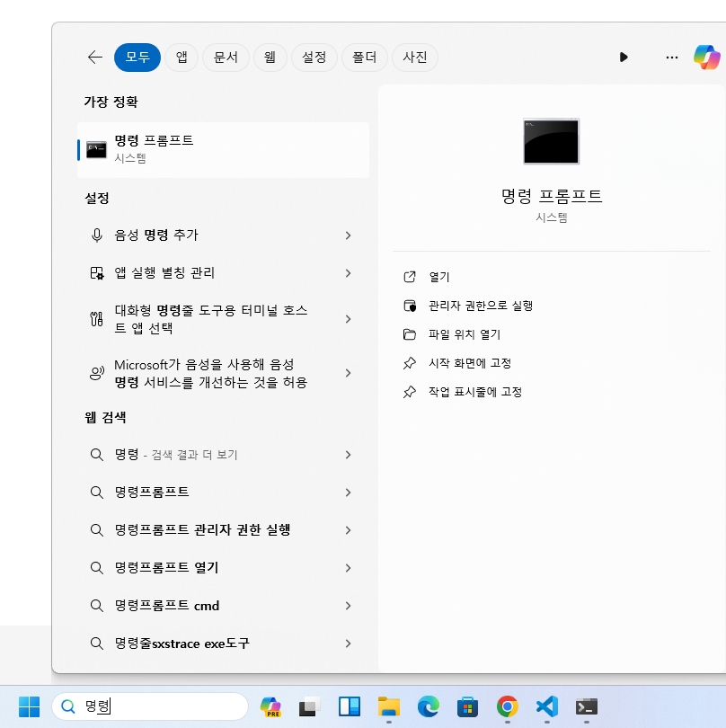Viewport: 726px width, 728px height.
Task: Expand chevron for 명령프롬프트 cmd
Action: 348,606
